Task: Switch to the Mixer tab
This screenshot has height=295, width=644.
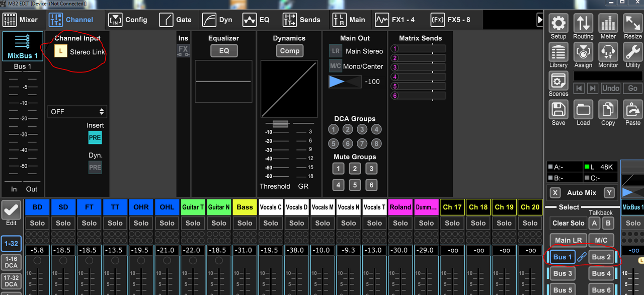Action: point(21,20)
